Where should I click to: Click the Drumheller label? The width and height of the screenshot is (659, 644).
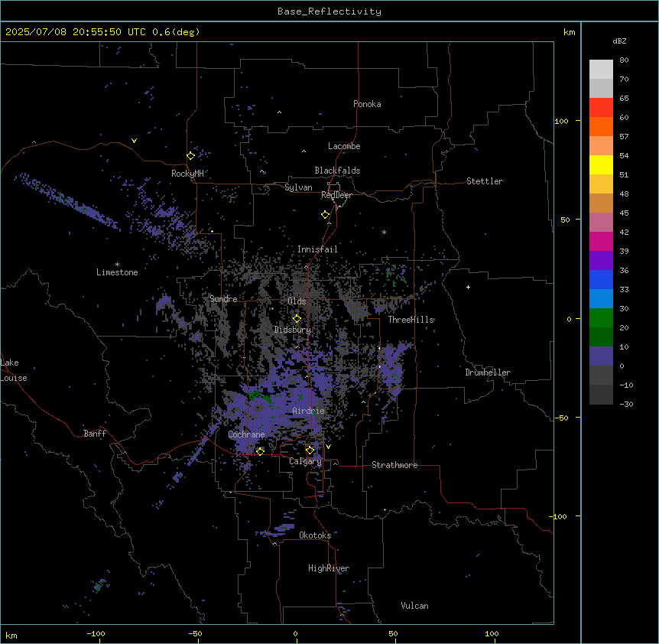pyautogui.click(x=488, y=372)
